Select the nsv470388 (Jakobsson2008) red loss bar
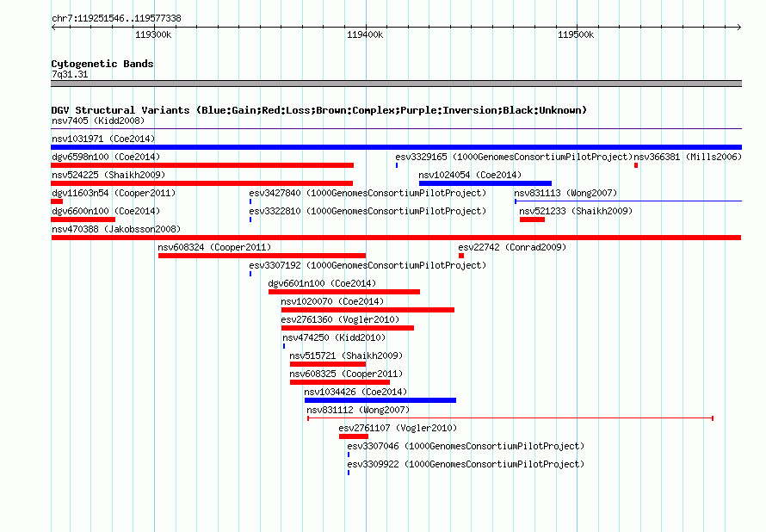This screenshot has height=532, width=766. 396,238
